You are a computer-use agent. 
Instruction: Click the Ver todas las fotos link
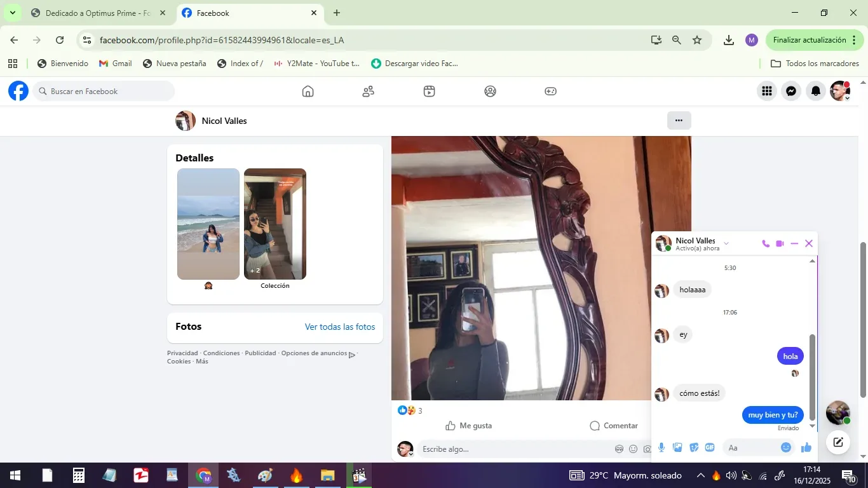[340, 327]
